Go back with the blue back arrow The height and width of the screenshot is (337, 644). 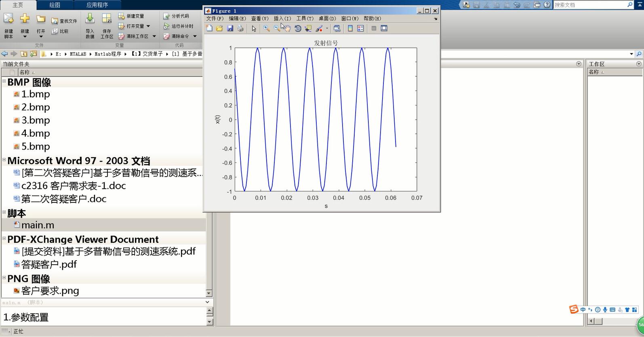(x=4, y=54)
